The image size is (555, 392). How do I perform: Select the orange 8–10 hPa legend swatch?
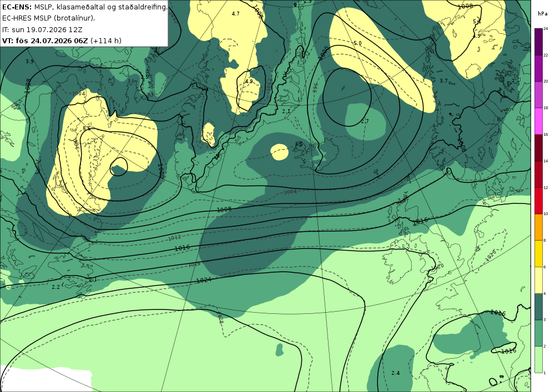(538, 227)
